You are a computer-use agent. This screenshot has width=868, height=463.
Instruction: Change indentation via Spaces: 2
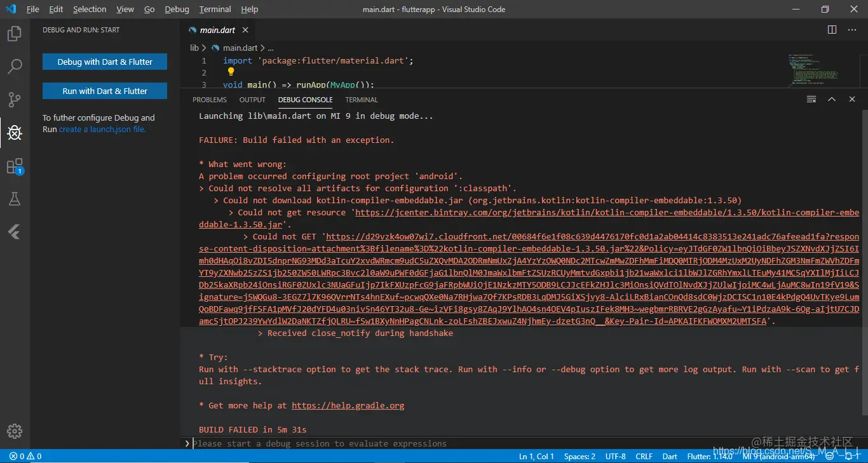580,456
